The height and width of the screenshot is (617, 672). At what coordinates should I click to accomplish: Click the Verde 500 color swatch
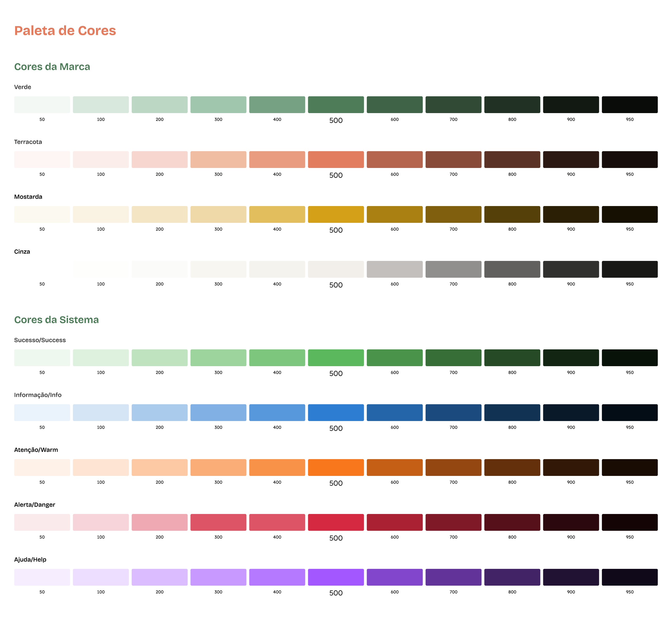coord(336,104)
